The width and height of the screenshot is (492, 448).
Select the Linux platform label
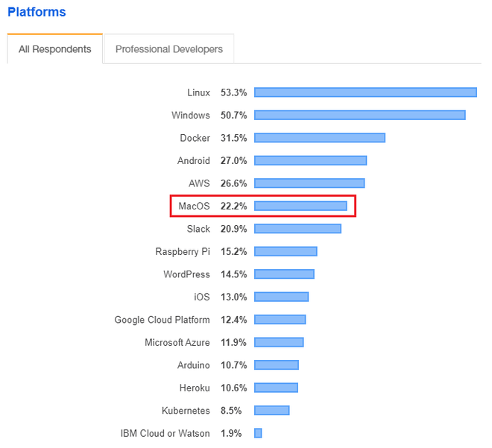point(198,92)
